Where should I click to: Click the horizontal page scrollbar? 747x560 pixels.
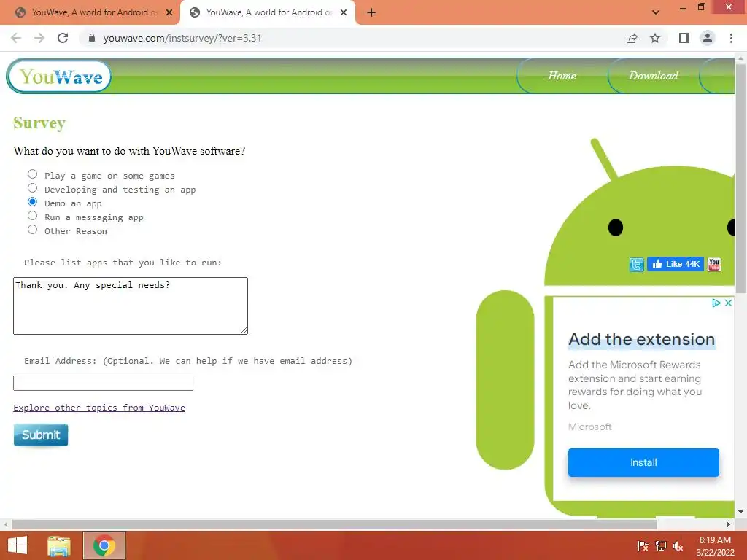[x=334, y=524]
